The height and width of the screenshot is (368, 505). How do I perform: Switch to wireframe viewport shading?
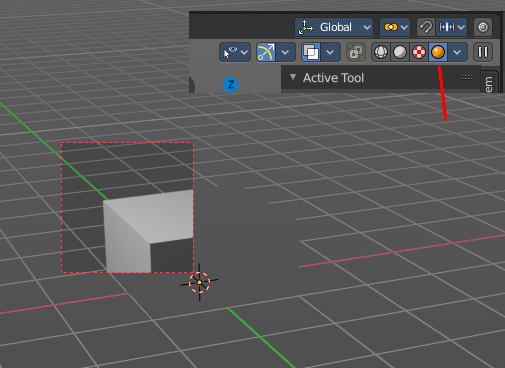pos(381,52)
